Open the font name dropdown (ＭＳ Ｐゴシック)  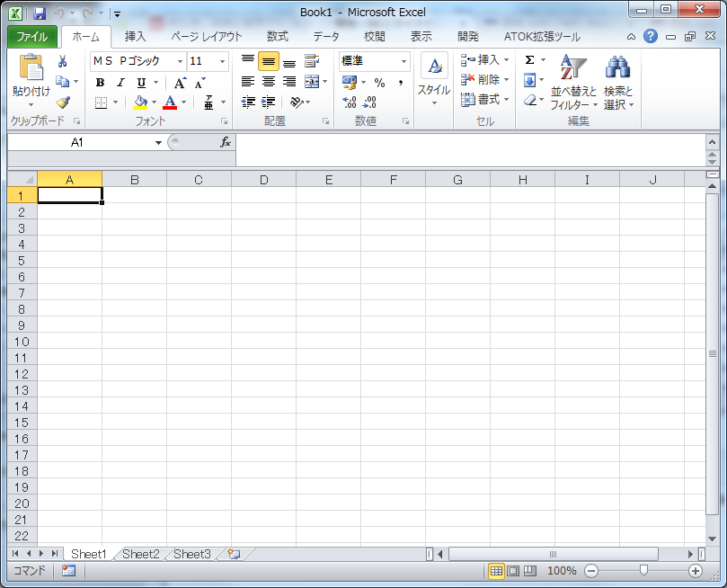(x=180, y=61)
